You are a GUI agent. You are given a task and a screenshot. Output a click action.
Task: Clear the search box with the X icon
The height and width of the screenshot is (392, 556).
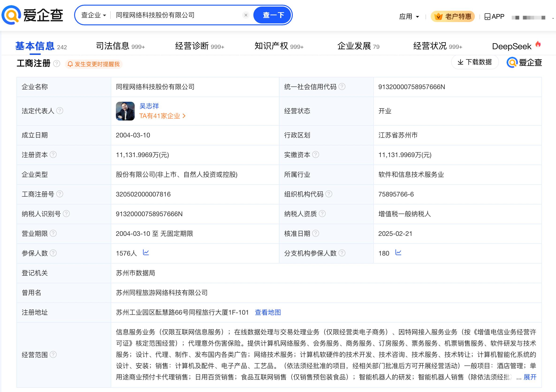[246, 15]
